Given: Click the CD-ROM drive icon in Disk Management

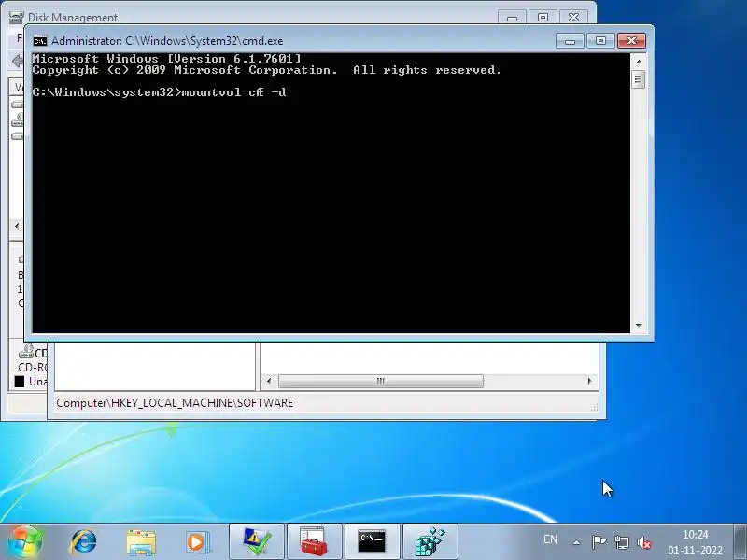Looking at the screenshot, I should tap(26, 352).
